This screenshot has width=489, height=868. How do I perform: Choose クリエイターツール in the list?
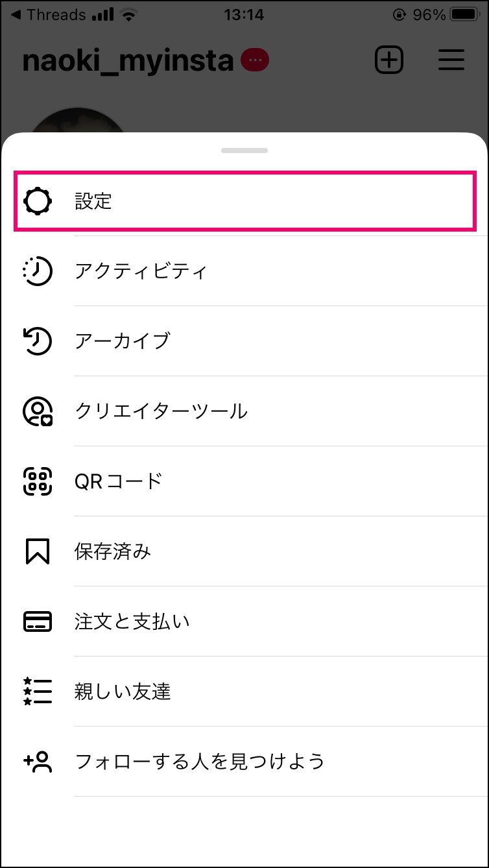(244, 411)
